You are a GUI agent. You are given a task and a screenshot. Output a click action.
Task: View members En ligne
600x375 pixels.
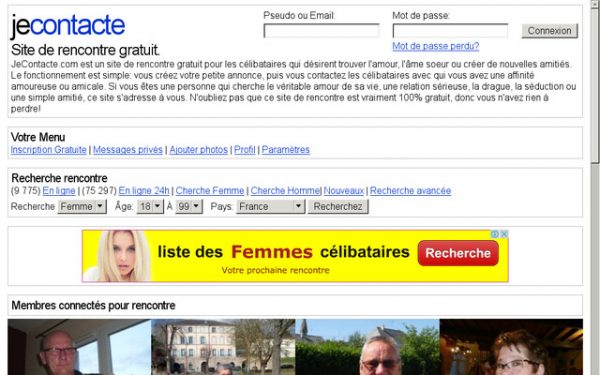pyautogui.click(x=59, y=191)
